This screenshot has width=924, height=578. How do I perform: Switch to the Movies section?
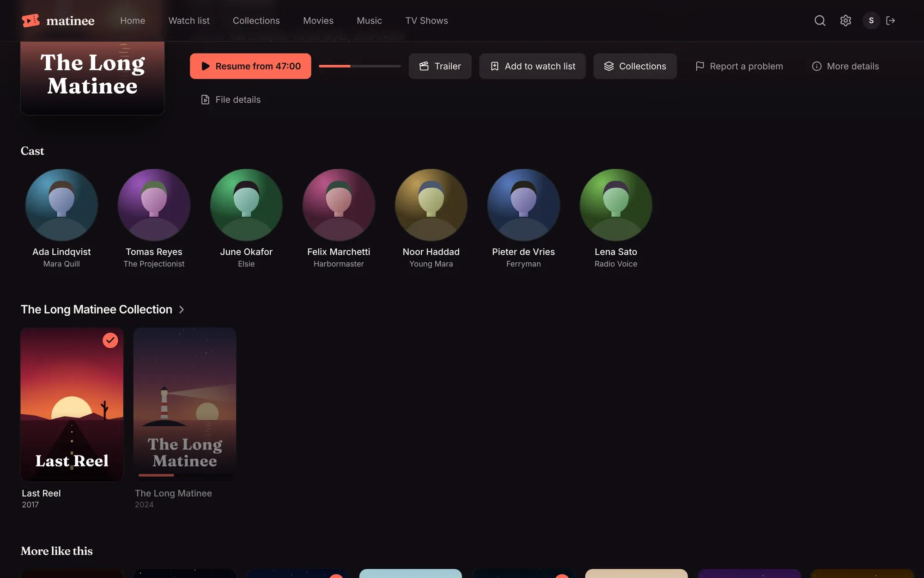click(318, 20)
